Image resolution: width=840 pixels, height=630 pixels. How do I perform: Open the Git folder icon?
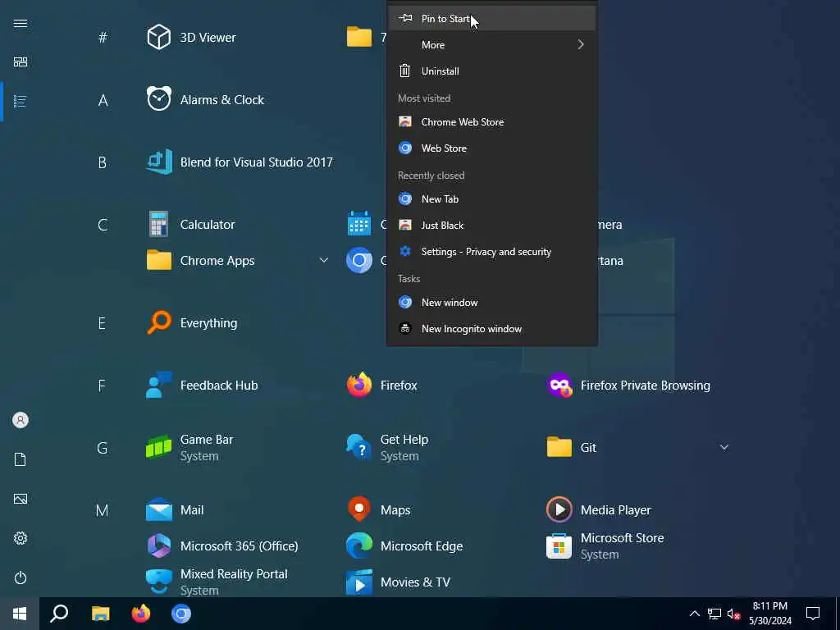(559, 447)
